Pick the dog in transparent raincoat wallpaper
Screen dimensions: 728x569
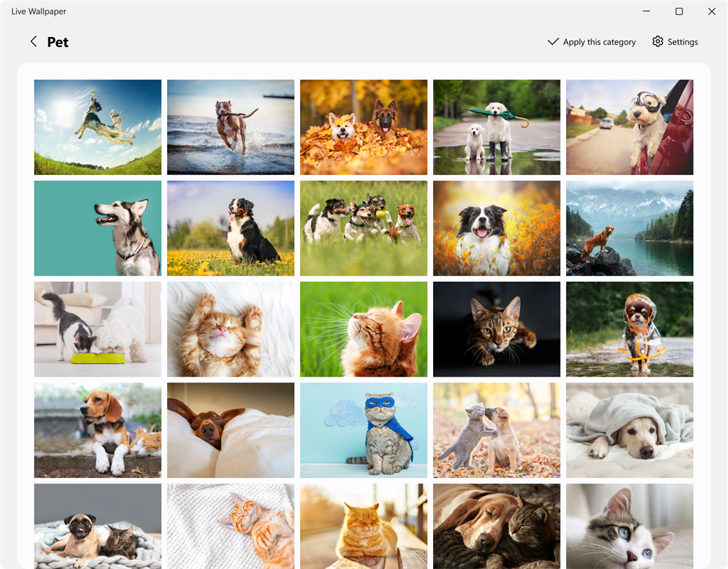pos(629,330)
